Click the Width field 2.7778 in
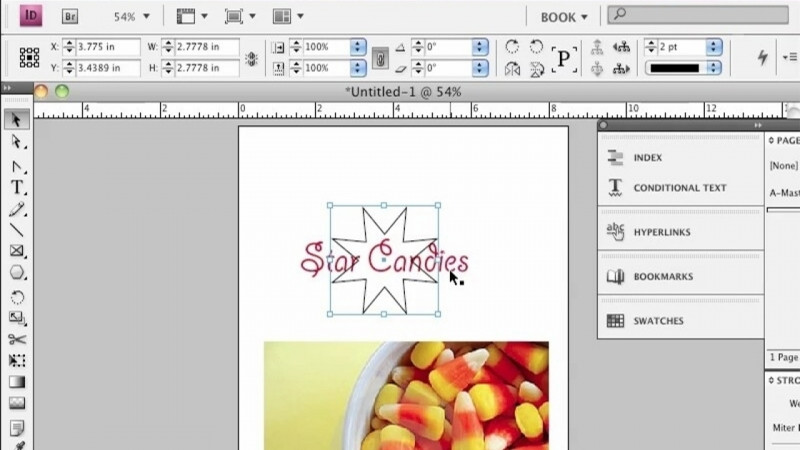This screenshot has width=800, height=450. 207,47
